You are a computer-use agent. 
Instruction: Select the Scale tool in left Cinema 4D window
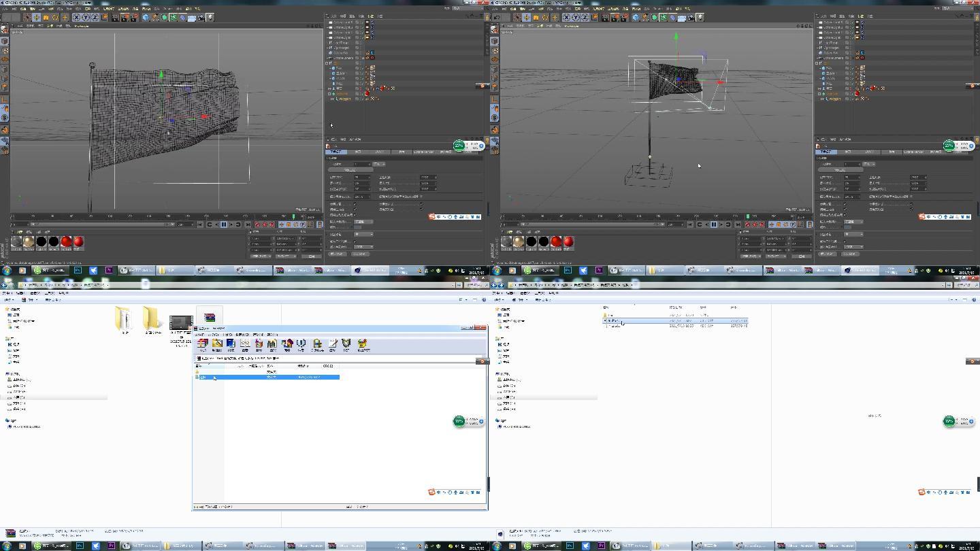coord(46,17)
